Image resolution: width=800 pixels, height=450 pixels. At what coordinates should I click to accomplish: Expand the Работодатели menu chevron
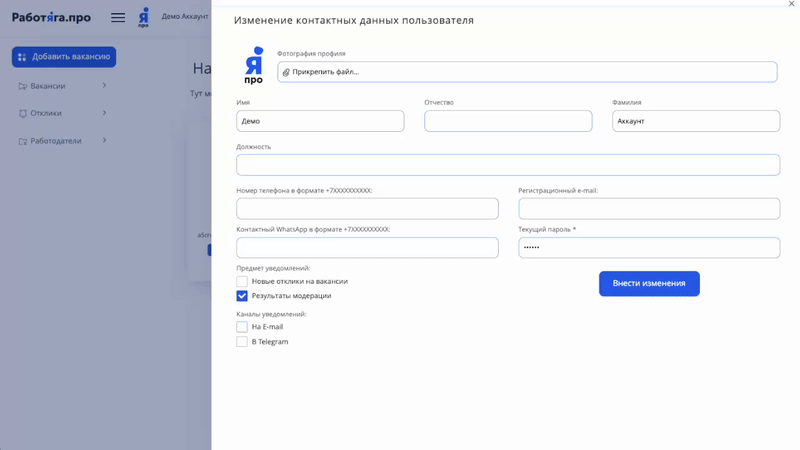point(104,141)
